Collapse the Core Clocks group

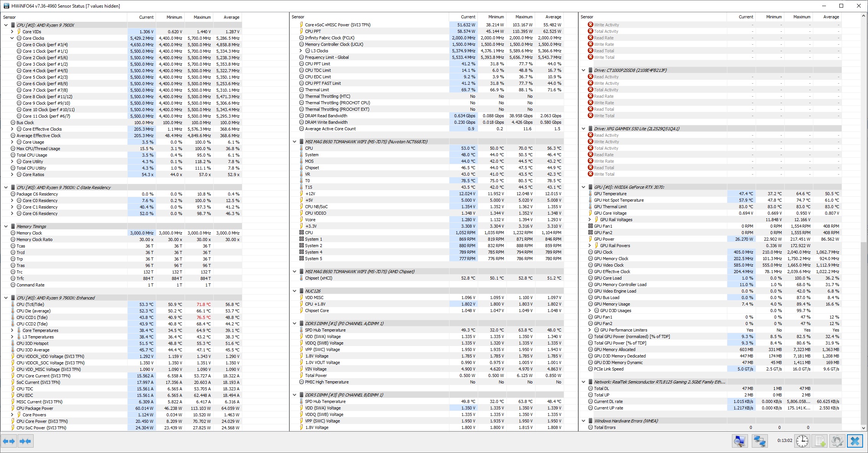tap(12, 38)
